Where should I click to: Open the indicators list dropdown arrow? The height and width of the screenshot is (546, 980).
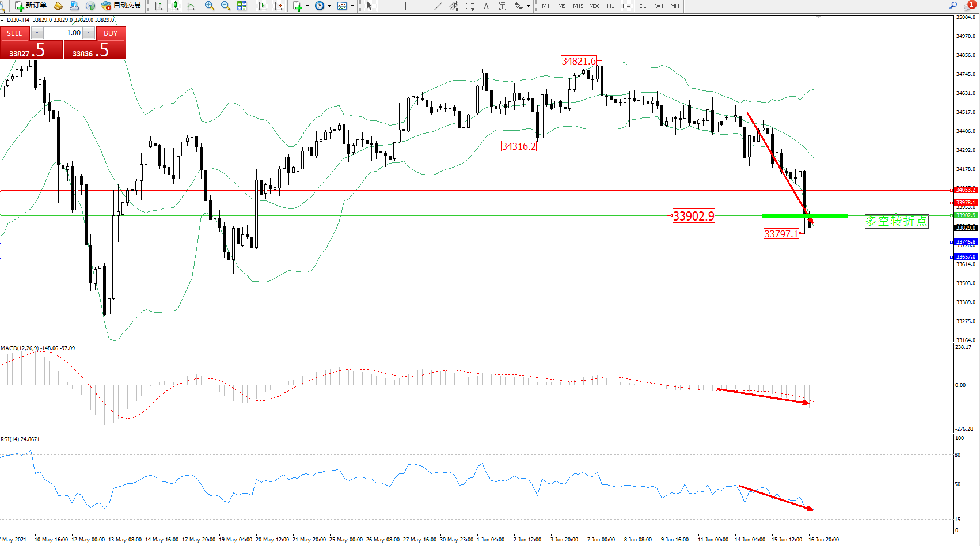click(307, 6)
